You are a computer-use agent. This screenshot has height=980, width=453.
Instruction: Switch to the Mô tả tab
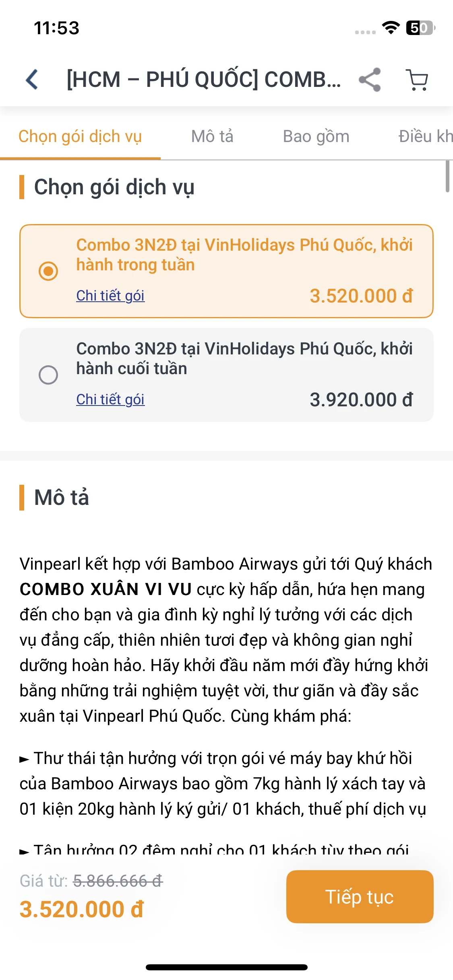pos(212,136)
